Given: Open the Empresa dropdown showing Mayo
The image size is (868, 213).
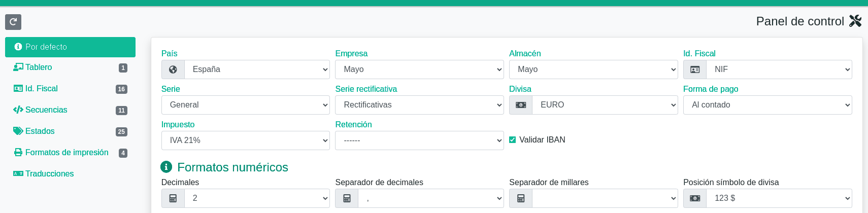Looking at the screenshot, I should (x=419, y=69).
